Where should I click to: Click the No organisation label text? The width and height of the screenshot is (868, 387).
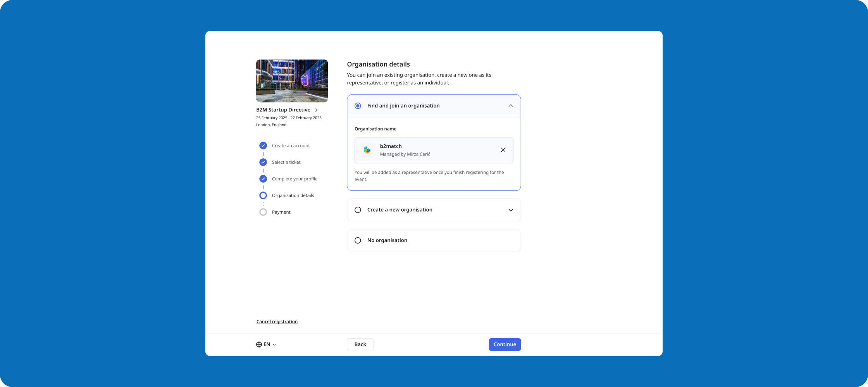(x=387, y=240)
